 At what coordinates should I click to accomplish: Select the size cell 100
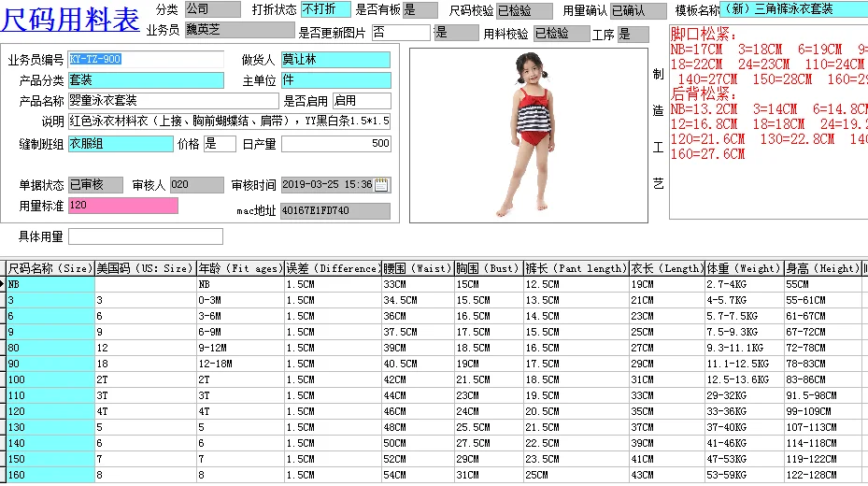coord(50,379)
